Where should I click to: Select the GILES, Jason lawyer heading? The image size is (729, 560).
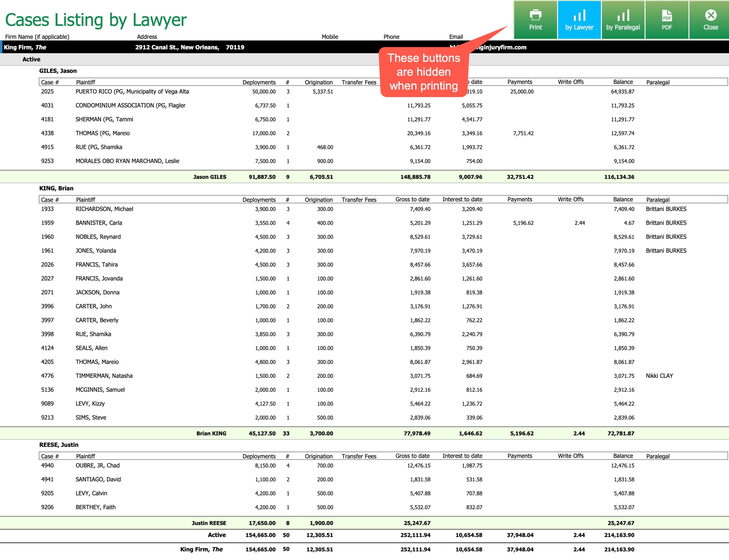tap(58, 71)
